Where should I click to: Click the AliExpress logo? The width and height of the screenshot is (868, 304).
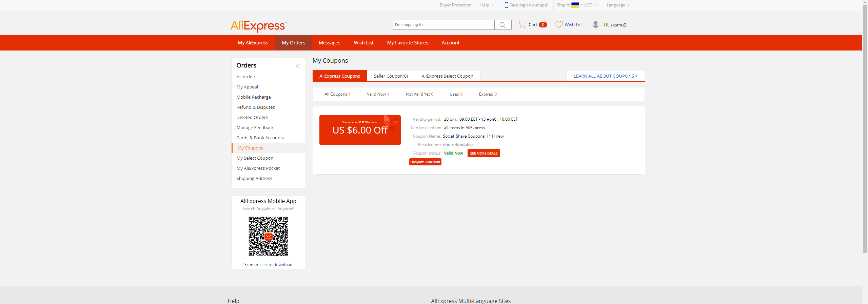pyautogui.click(x=259, y=26)
